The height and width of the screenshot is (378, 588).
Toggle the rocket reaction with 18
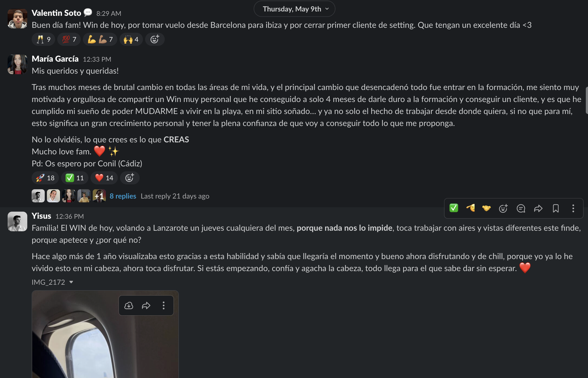(45, 178)
